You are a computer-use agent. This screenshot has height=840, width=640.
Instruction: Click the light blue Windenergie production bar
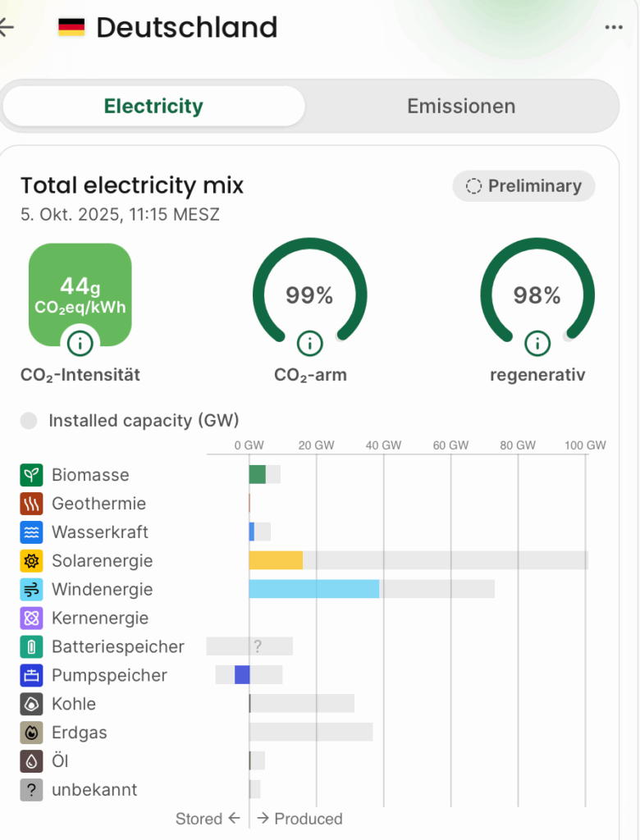[314, 589]
